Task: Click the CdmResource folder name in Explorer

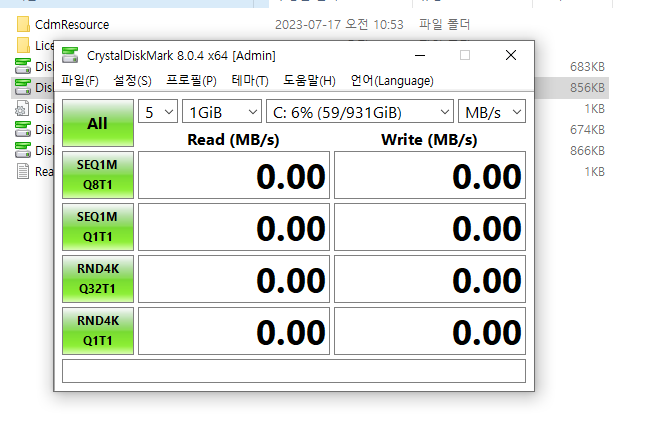Action: [72, 25]
